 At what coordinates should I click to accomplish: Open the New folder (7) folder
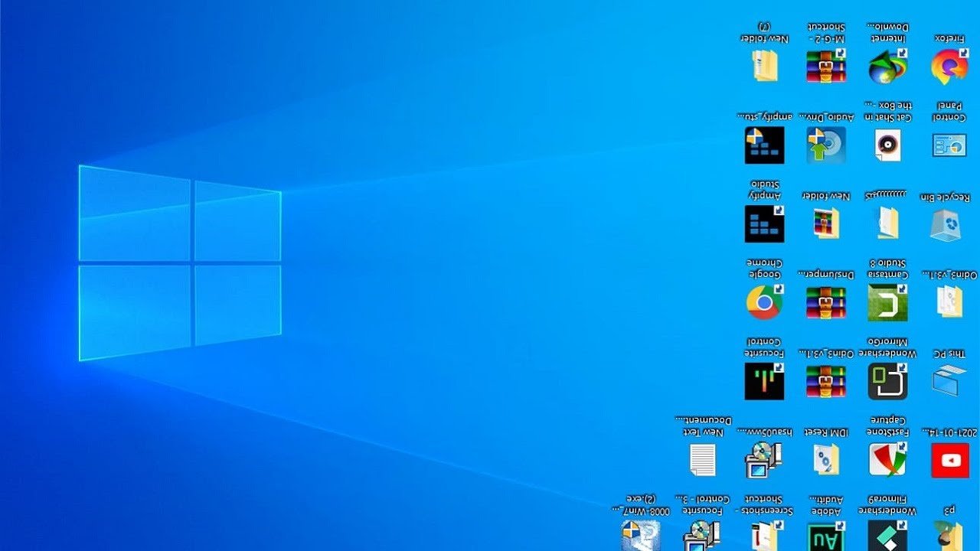tap(764, 66)
